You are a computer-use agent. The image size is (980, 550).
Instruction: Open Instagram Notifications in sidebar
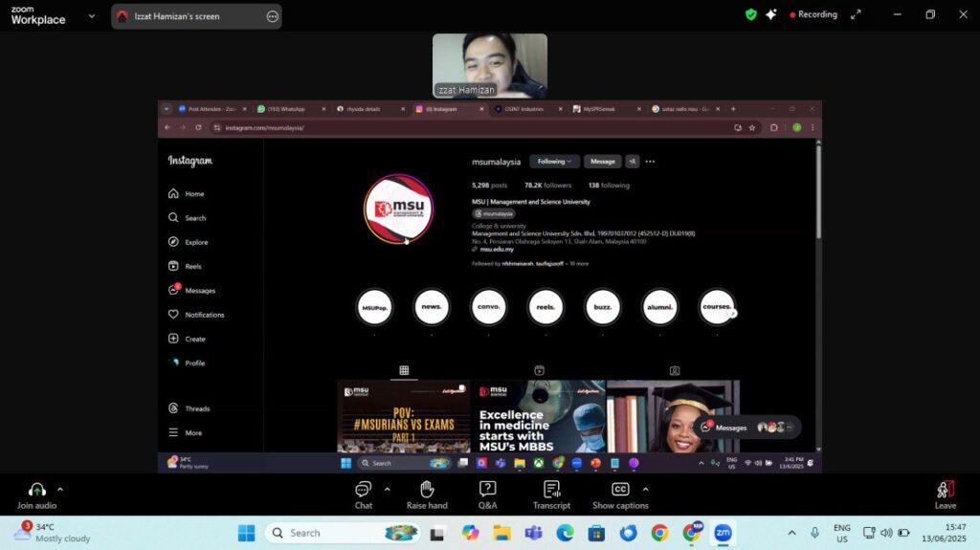click(x=196, y=315)
